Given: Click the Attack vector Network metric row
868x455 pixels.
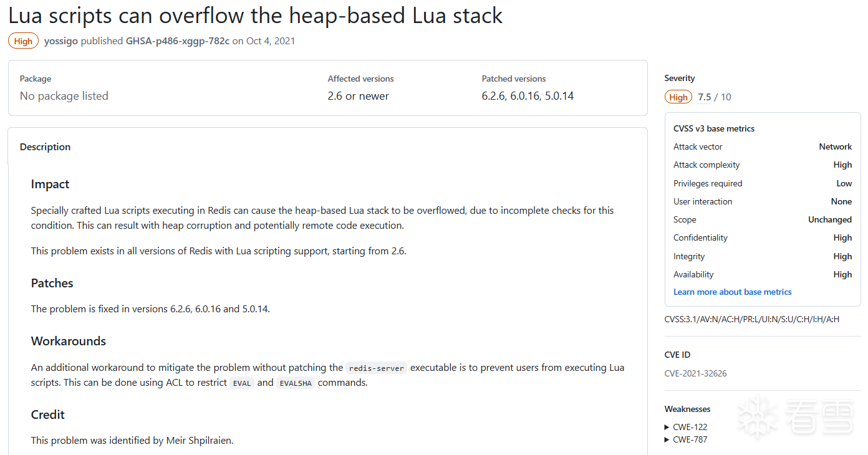Looking at the screenshot, I should pos(763,146).
